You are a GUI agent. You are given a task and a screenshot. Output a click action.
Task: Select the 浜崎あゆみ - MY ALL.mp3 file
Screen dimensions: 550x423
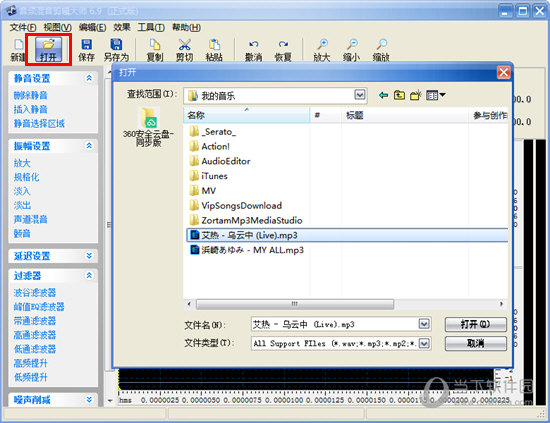tap(247, 250)
